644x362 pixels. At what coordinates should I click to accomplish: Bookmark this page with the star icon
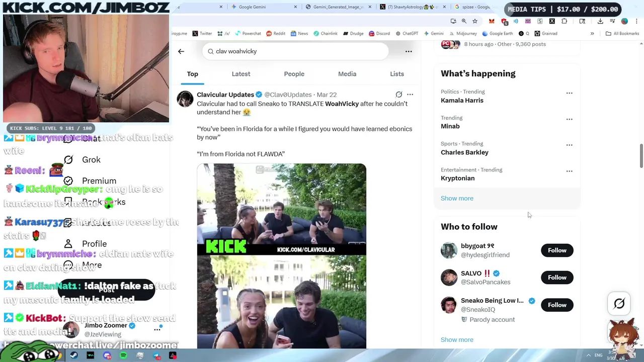pos(474,21)
